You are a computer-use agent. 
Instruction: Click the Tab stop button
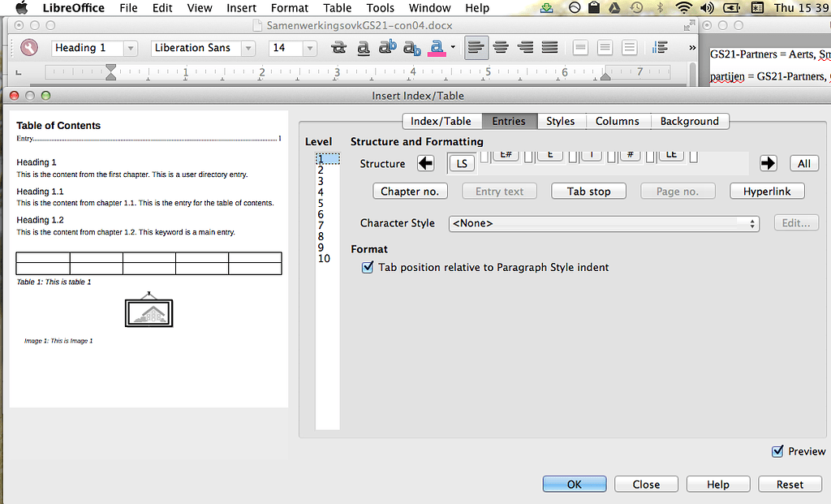(588, 191)
